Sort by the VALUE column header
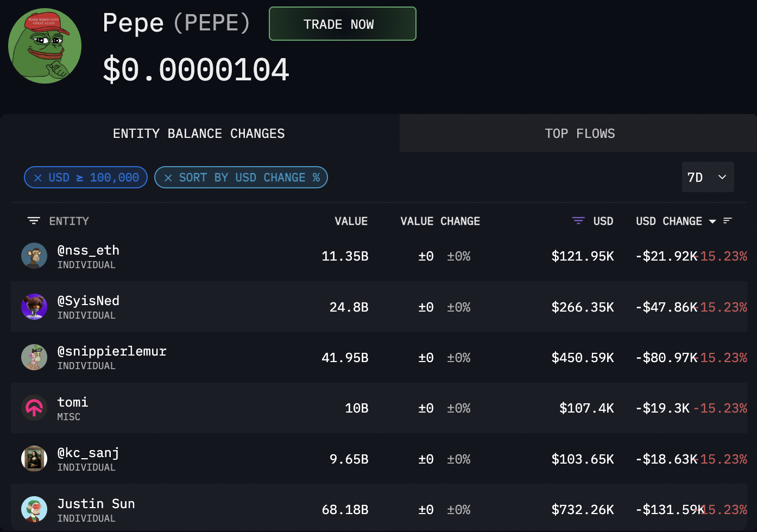 pos(351,221)
